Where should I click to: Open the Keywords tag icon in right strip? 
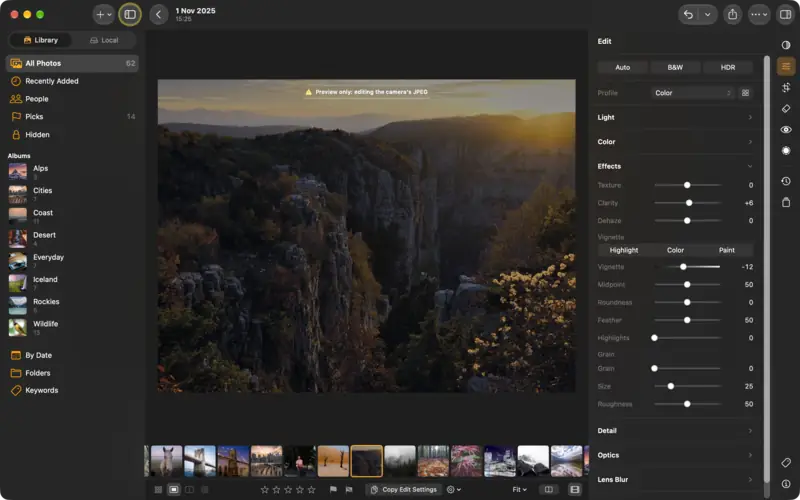click(x=786, y=463)
